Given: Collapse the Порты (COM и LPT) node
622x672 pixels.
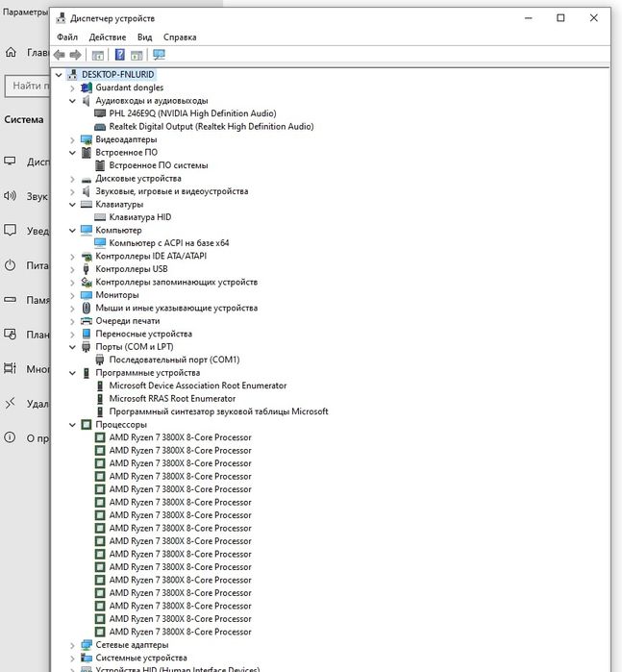Looking at the screenshot, I should (72, 347).
